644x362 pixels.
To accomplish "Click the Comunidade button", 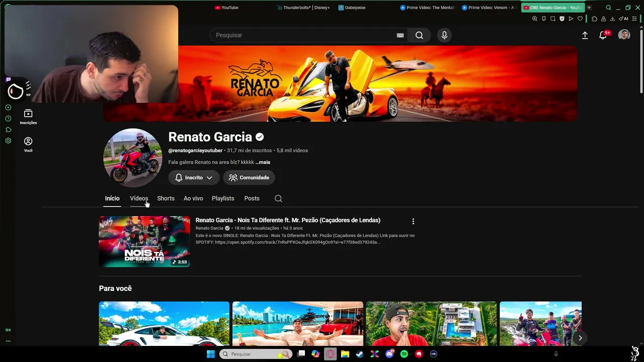I will click(249, 177).
